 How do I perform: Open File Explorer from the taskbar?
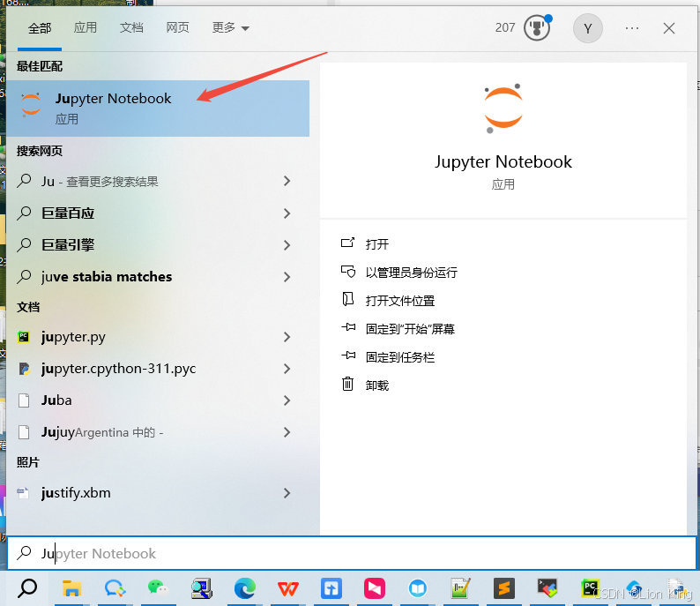[x=71, y=588]
